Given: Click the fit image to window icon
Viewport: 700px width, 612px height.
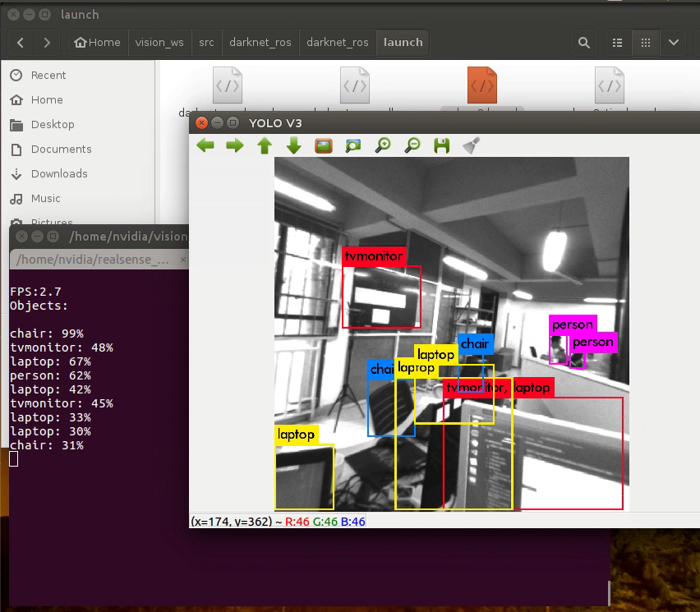Looking at the screenshot, I should [353, 145].
